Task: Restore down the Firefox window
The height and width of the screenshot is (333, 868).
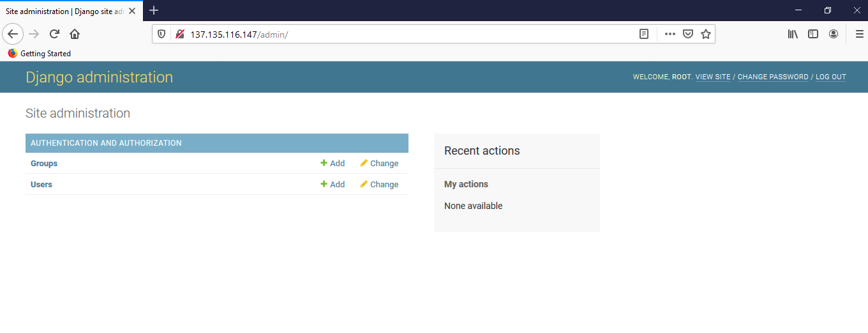Action: click(828, 10)
